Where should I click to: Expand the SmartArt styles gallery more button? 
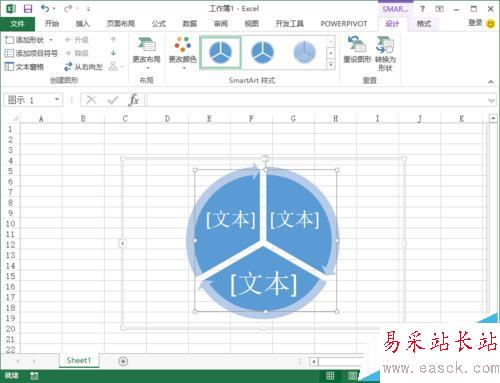pyautogui.click(x=331, y=65)
